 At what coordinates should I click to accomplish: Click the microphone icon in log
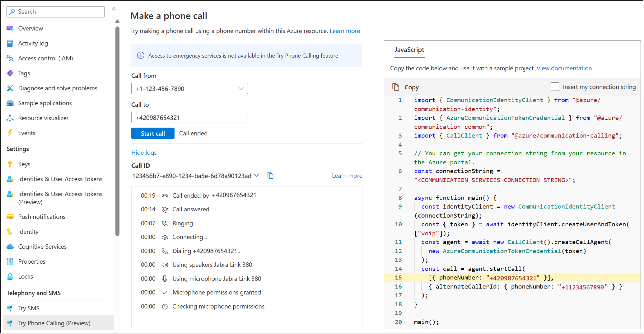coord(165,279)
